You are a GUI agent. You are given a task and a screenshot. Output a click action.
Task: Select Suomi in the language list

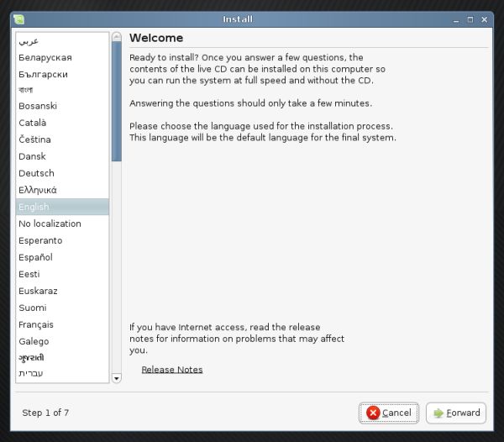point(62,308)
